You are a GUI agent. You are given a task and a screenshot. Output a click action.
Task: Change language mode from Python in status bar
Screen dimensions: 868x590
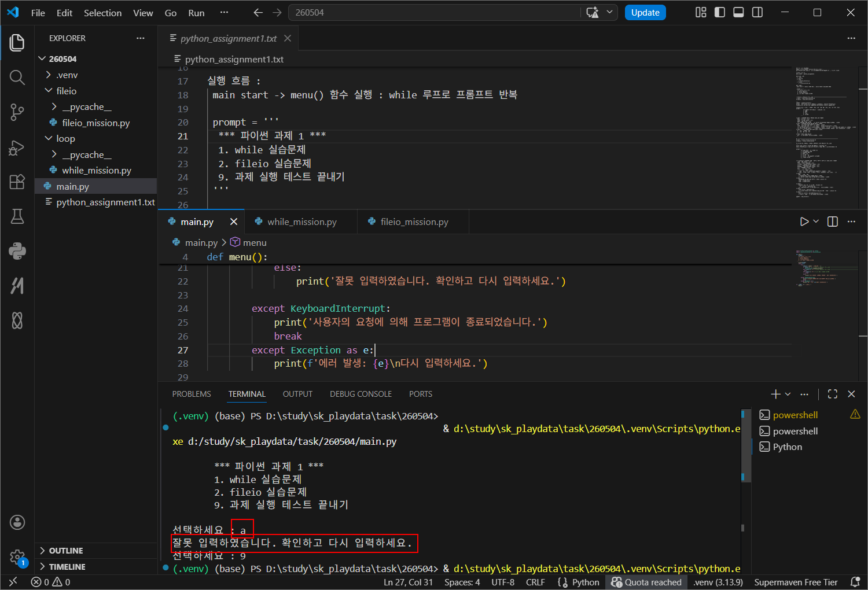586,582
